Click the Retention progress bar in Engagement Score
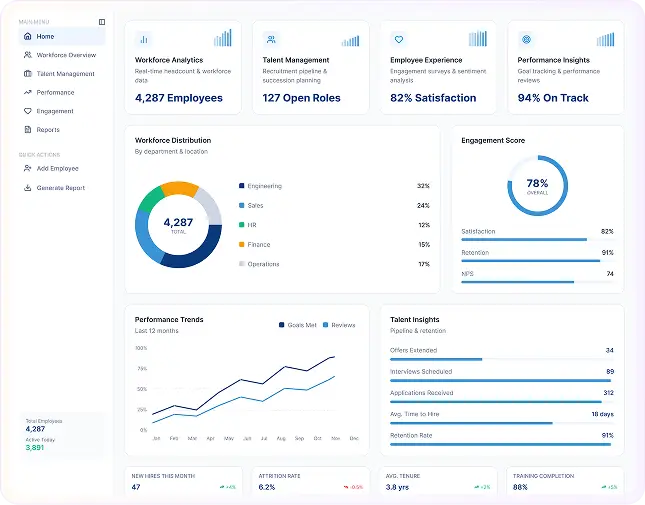 click(x=537, y=261)
